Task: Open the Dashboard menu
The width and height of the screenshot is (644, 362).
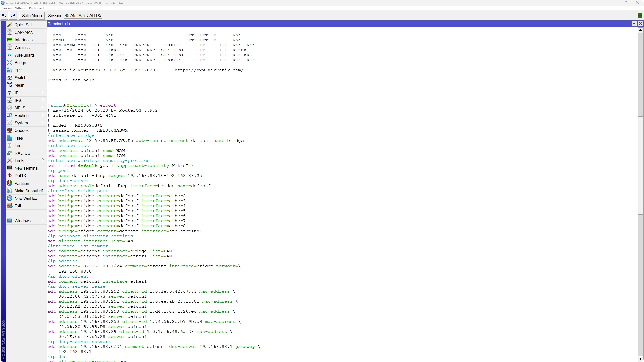Action: point(36,8)
